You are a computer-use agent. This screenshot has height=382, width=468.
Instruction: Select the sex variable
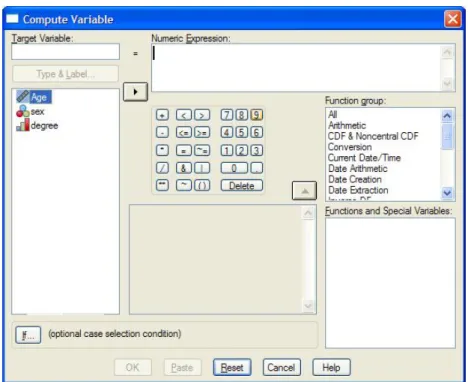tap(30, 111)
